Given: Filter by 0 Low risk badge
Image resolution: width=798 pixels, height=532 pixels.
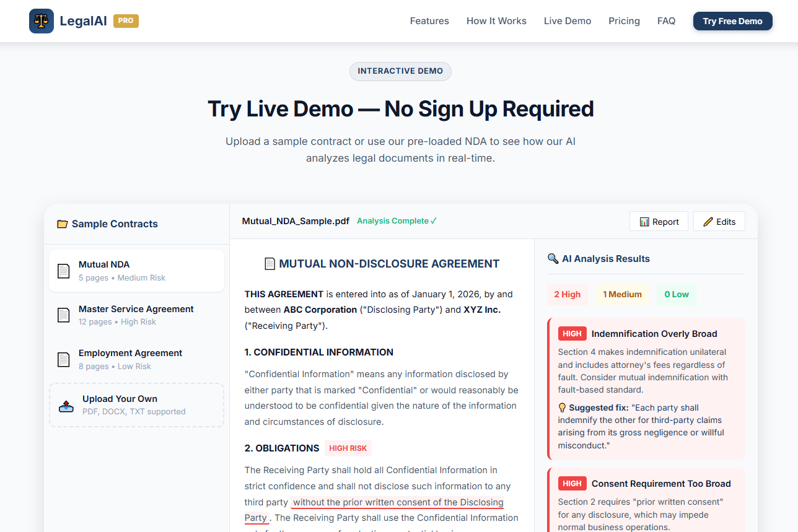Looking at the screenshot, I should (x=677, y=294).
